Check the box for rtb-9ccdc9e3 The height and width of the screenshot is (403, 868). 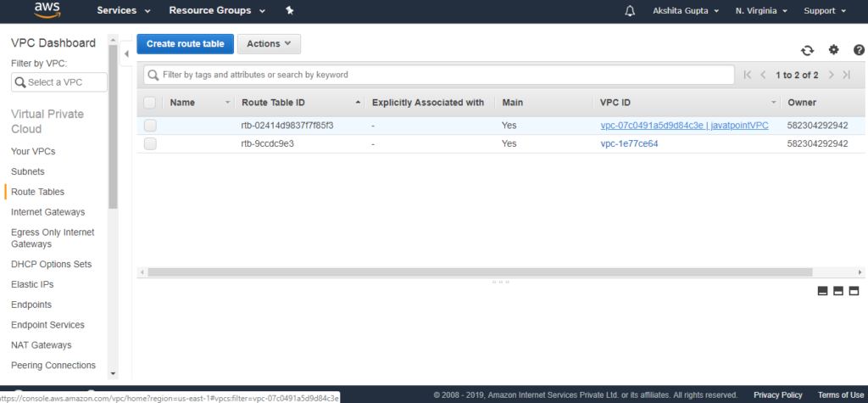click(150, 144)
